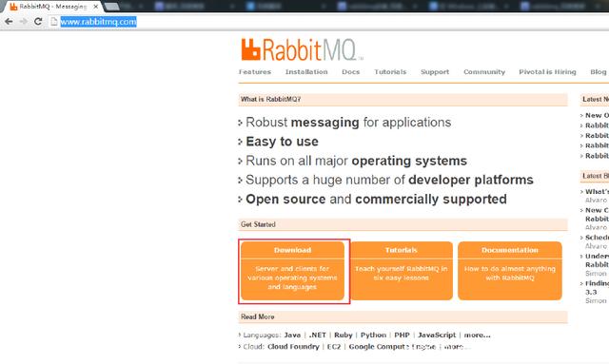Open the Google Compute Engine link
Image resolution: width=609 pixels, height=364 pixels.
tap(392, 347)
